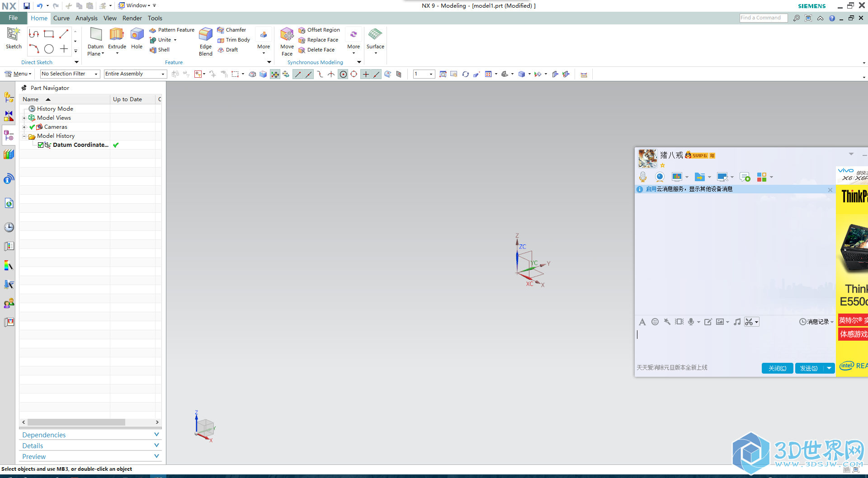The image size is (868, 478).
Task: Click the Save icon in title bar
Action: click(27, 6)
